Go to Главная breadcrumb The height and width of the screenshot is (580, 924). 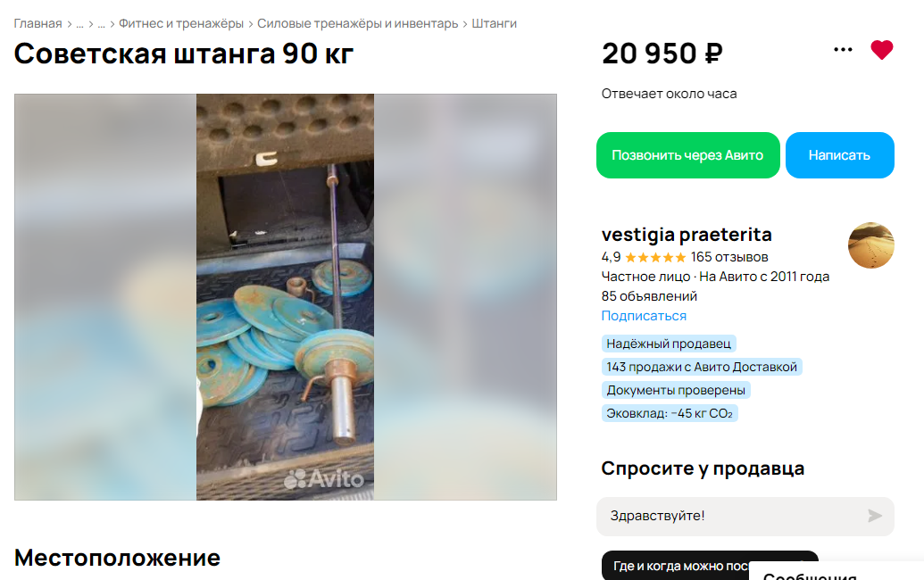click(x=37, y=23)
